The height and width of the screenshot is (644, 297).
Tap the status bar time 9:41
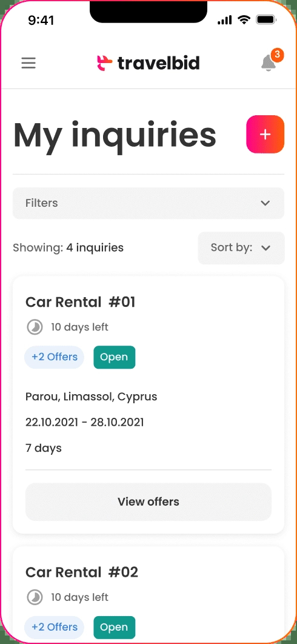(41, 20)
